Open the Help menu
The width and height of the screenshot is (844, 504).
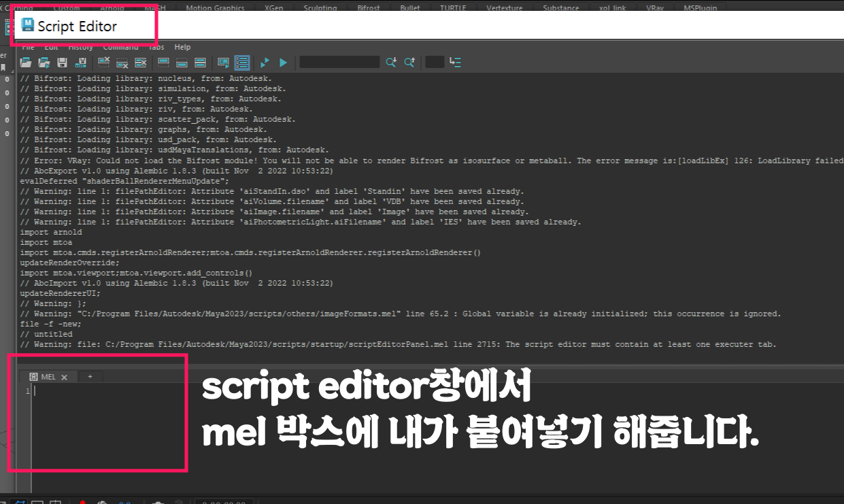[x=182, y=47]
